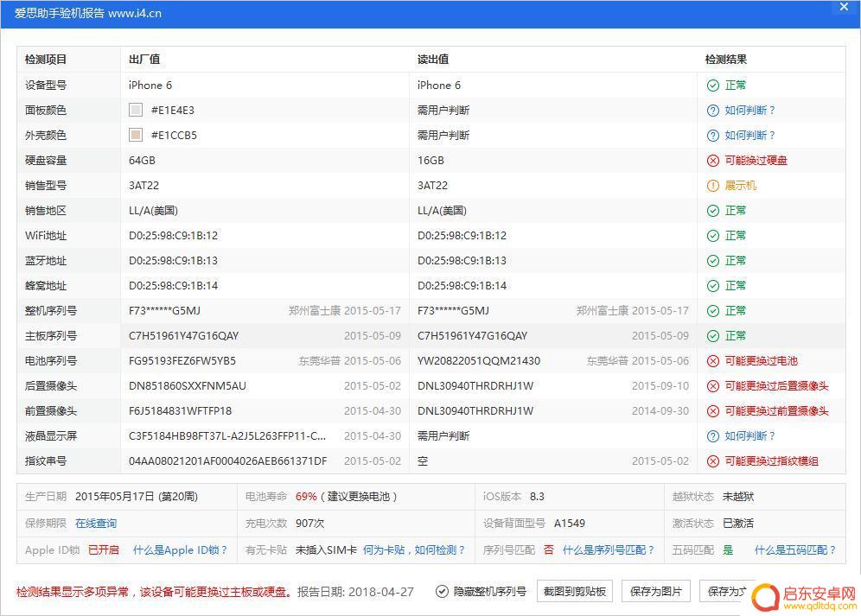Select read battery serial YW20822051QQM21430
Image resolution: width=861 pixels, height=616 pixels.
point(479,361)
